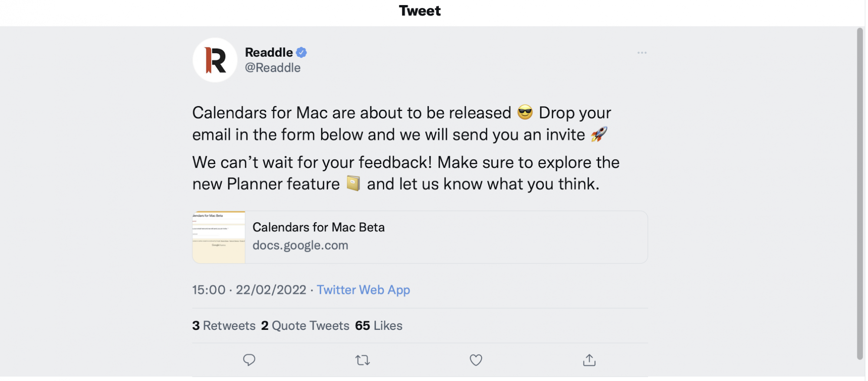Click the 15:00 · 22/02/2022 timestamp
This screenshot has height=381, width=868.
(x=249, y=290)
